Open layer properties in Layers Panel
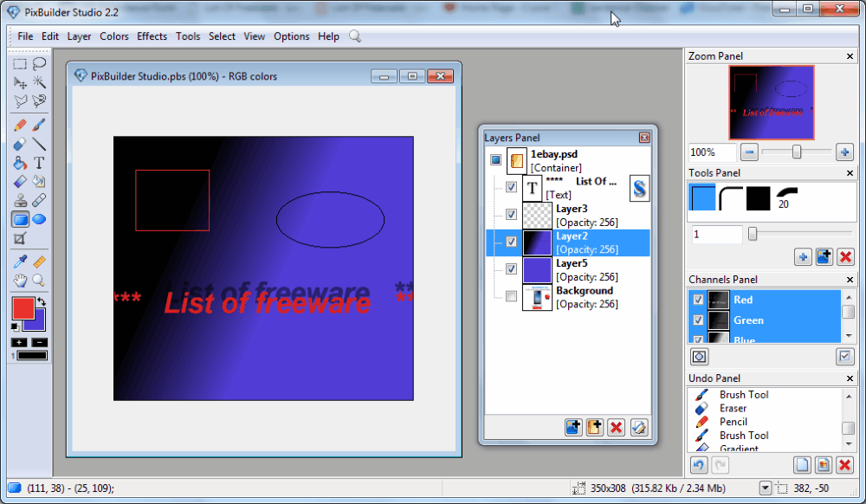 (x=638, y=427)
